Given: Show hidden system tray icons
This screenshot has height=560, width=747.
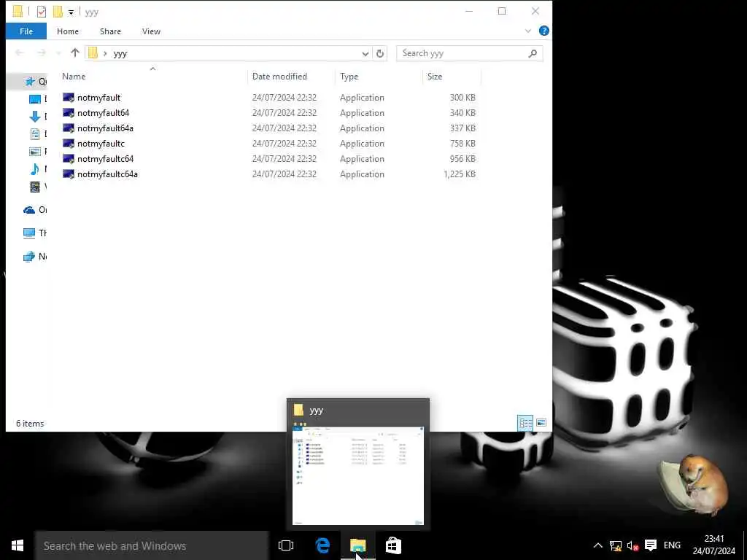Looking at the screenshot, I should click(x=598, y=545).
